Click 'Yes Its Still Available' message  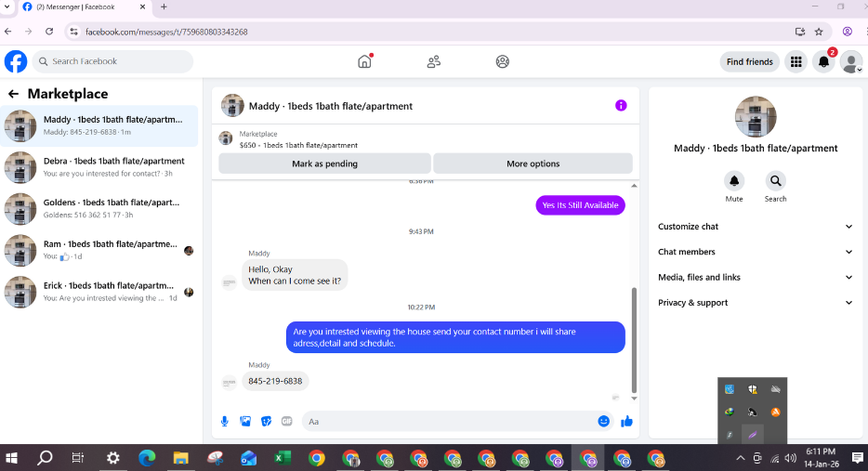580,205
